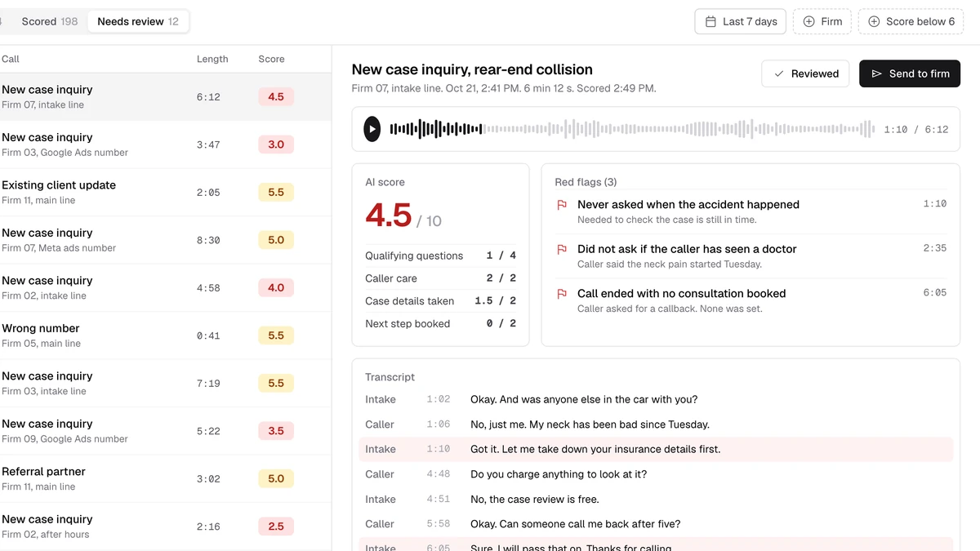Select Firm 09 Google Ads number call
Viewport: 980px width, 551px height.
(165, 431)
